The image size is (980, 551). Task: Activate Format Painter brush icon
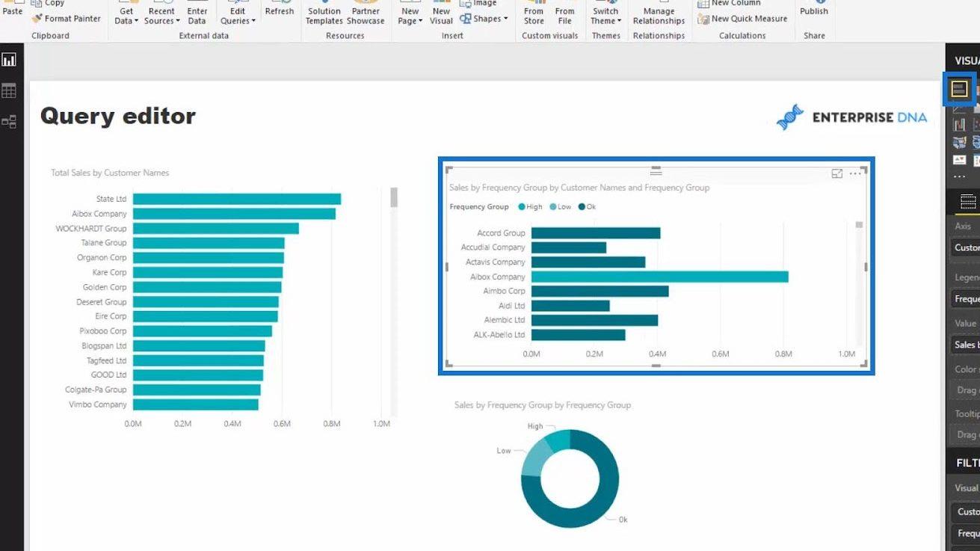(36, 19)
